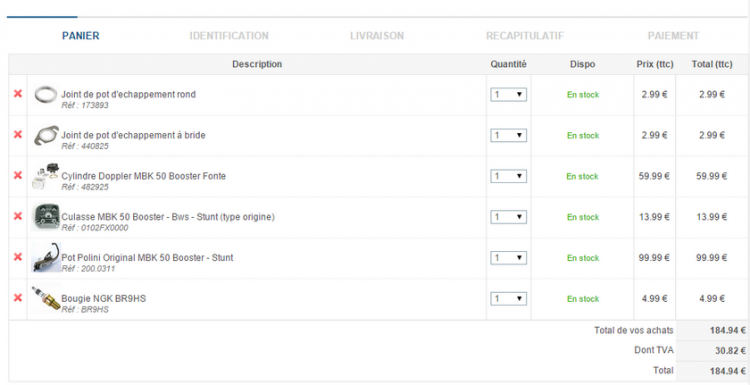Open Culasse MBK 50 Booster - Bws - Stunt link
750x385 pixels.
click(x=168, y=217)
